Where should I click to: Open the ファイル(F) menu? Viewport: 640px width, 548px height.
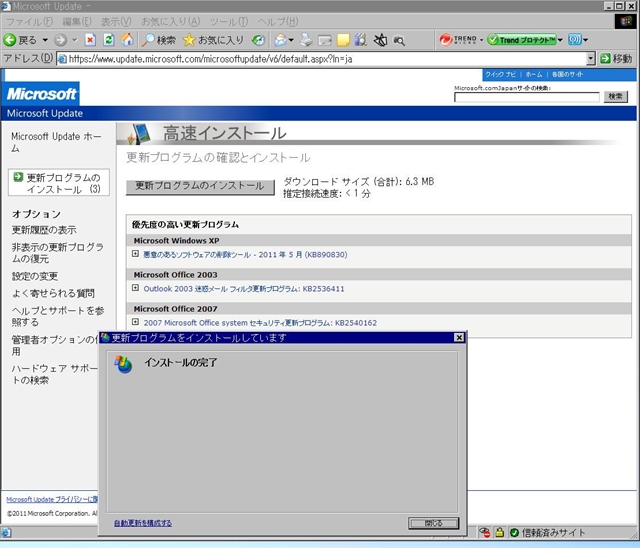(x=29, y=21)
